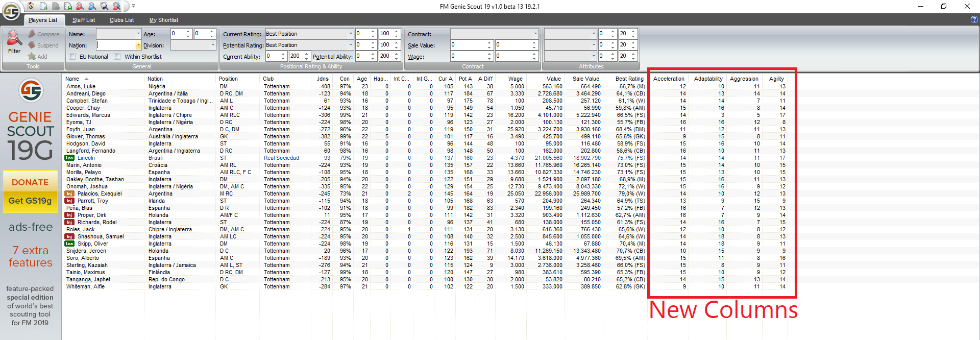Click the Get GS19g button
The height and width of the screenshot is (340, 980).
[30, 201]
